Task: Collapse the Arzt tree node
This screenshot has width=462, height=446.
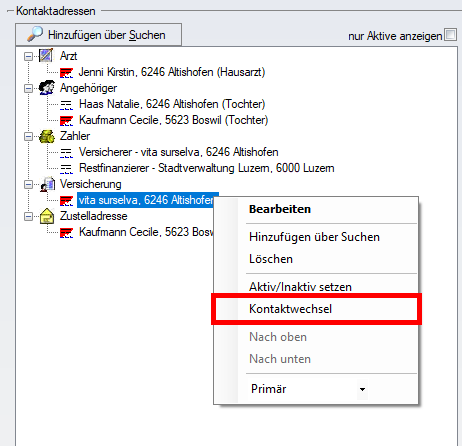Action: (x=29, y=56)
